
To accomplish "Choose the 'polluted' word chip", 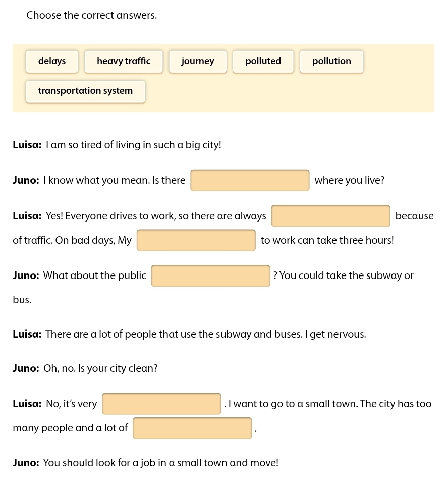I will point(263,62).
